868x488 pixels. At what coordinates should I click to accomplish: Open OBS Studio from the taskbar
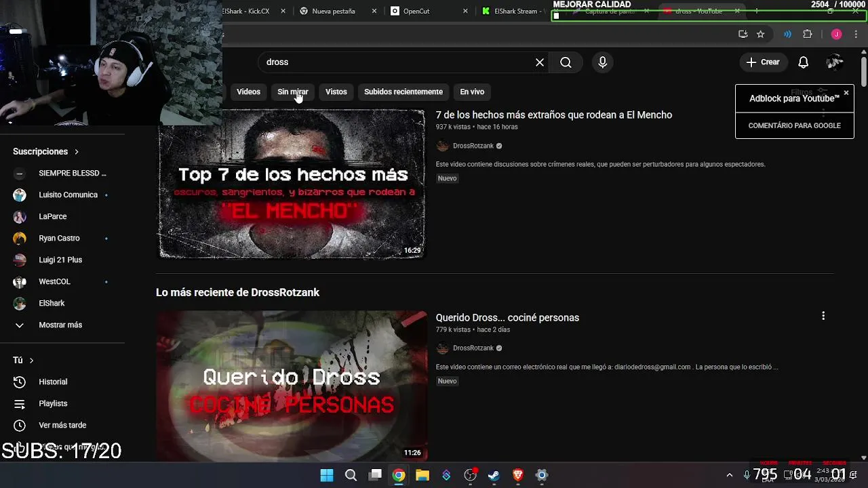pos(470,475)
